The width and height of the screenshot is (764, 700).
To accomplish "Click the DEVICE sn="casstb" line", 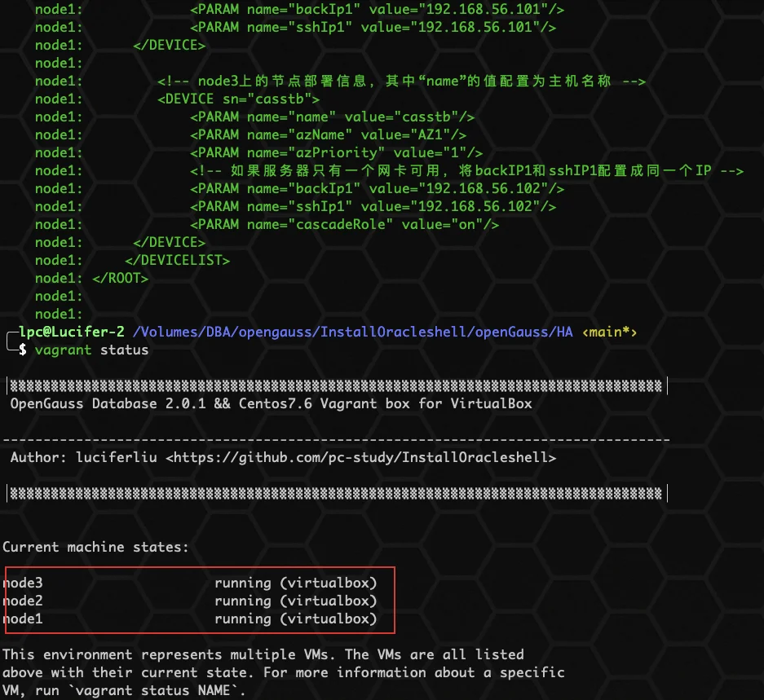I will pyautogui.click(x=238, y=99).
